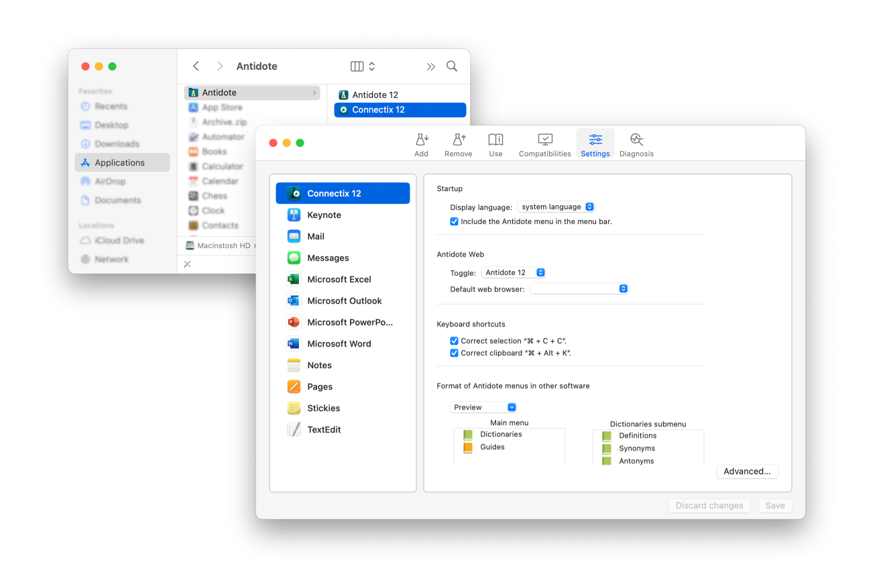887x588 pixels.
Task: Click the Save button
Action: coord(774,506)
